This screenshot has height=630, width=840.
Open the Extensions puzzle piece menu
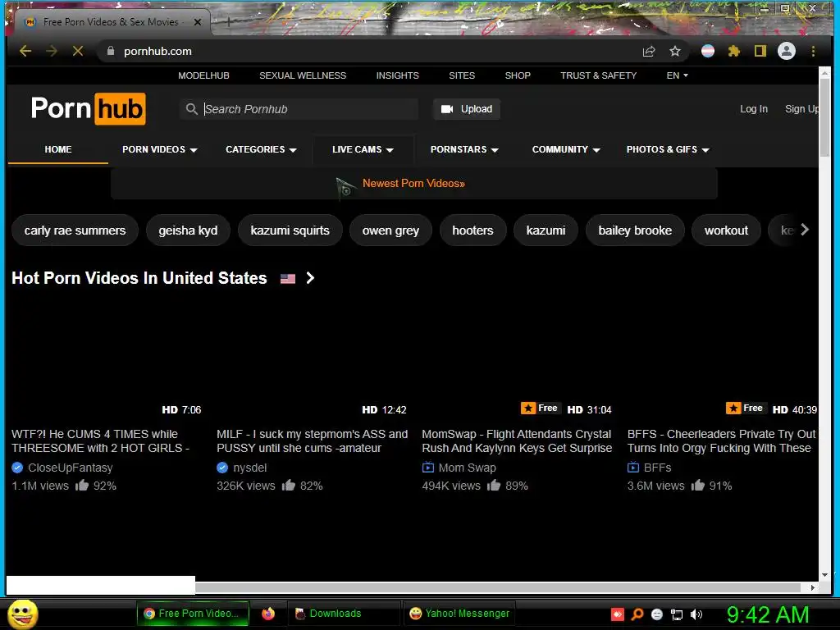click(x=734, y=51)
